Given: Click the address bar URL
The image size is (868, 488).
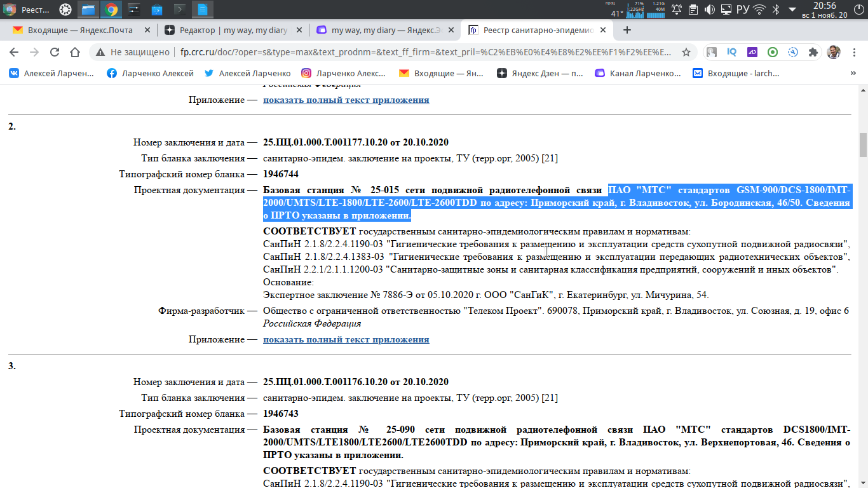Looking at the screenshot, I should click(426, 52).
